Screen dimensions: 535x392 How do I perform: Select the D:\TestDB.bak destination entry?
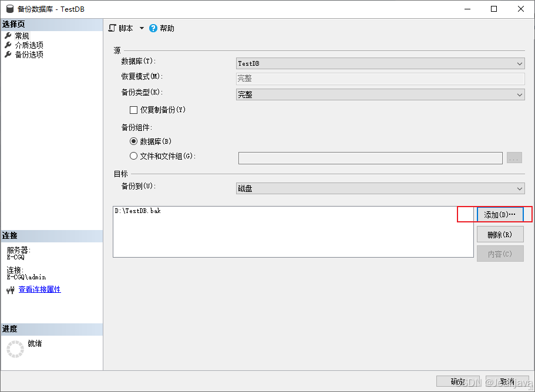[137, 211]
